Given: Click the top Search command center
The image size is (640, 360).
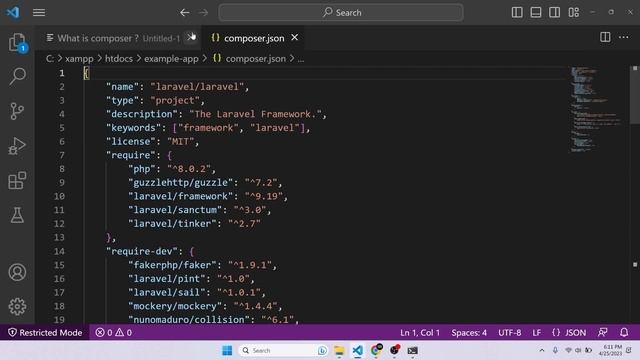Looking at the screenshot, I should tap(341, 13).
